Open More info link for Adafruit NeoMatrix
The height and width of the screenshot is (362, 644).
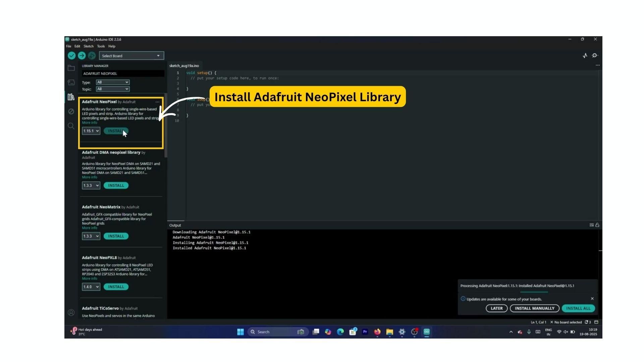coord(90,228)
